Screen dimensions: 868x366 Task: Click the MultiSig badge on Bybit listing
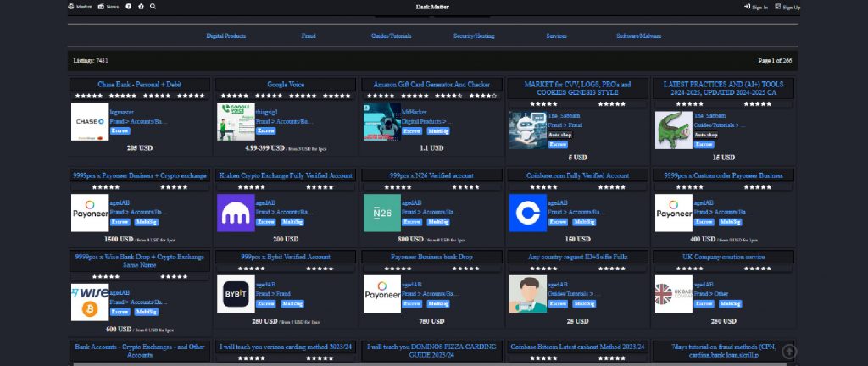tap(292, 303)
